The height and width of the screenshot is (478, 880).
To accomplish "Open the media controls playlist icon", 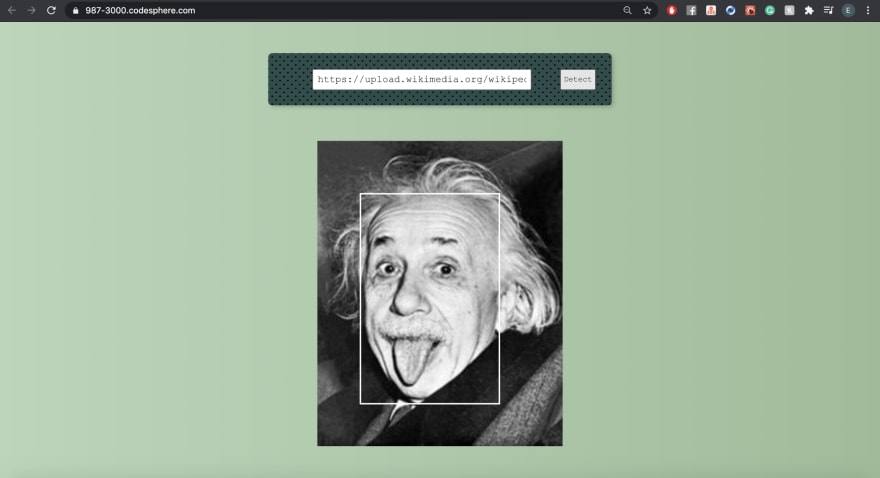I will coord(828,10).
